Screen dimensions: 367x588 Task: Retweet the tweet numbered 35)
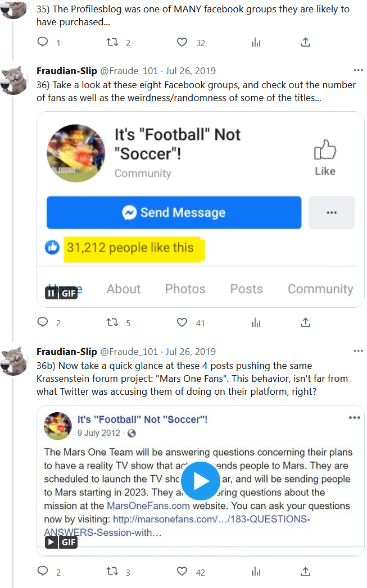click(x=112, y=43)
